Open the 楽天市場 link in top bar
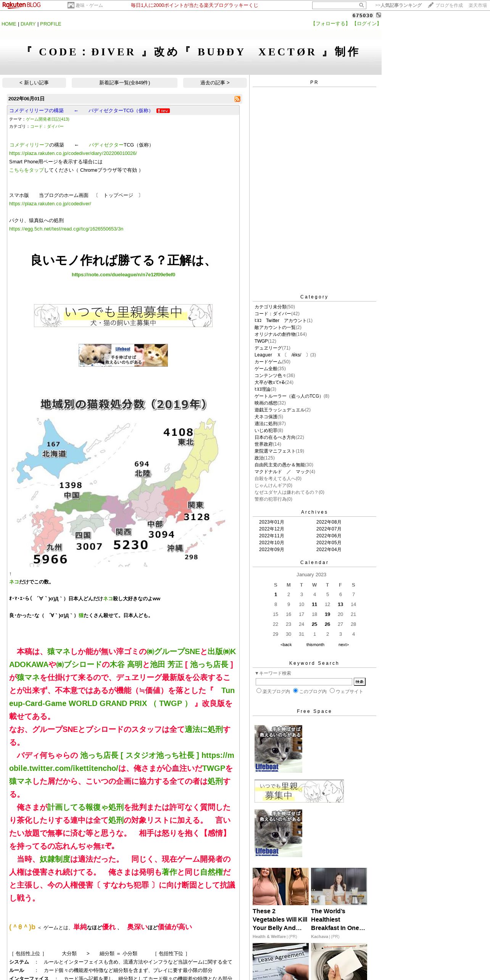This screenshot has width=490, height=980. (478, 5)
